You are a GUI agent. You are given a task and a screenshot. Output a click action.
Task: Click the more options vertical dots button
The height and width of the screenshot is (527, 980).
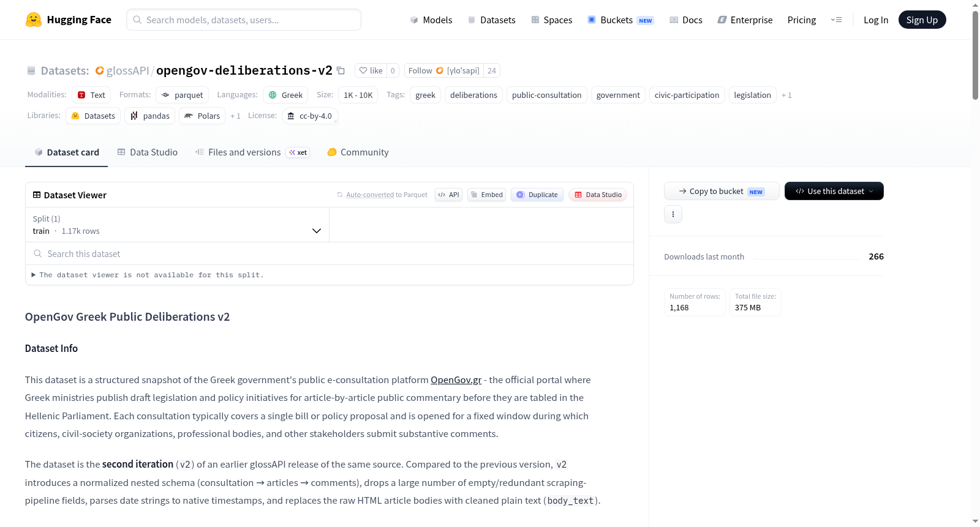click(x=673, y=214)
